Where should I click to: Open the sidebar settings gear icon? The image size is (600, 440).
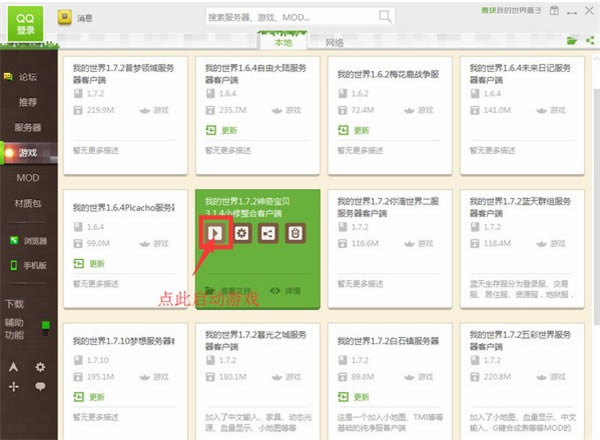[x=40, y=367]
